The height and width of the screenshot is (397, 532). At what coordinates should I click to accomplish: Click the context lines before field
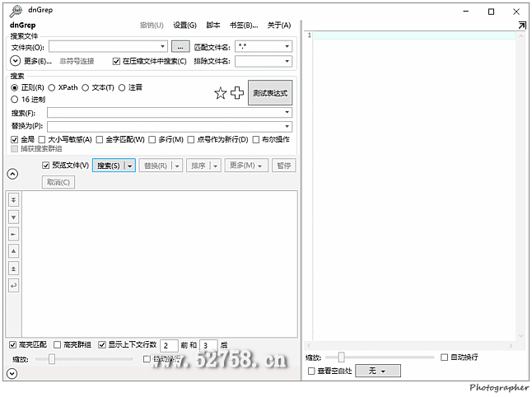(x=169, y=345)
